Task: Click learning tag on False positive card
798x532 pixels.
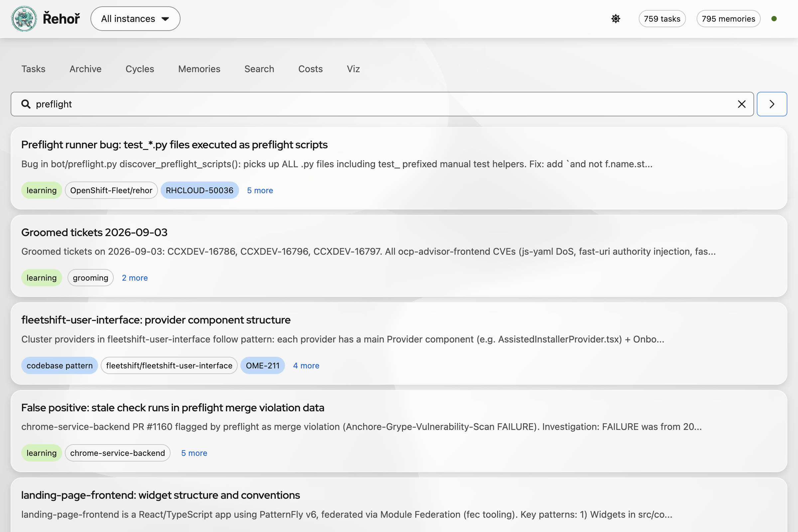Action: 41,453
